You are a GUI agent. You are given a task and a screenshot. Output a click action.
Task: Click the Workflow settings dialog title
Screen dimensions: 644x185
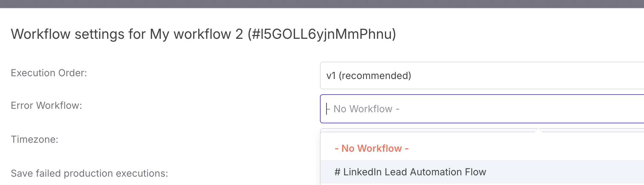coord(203,34)
